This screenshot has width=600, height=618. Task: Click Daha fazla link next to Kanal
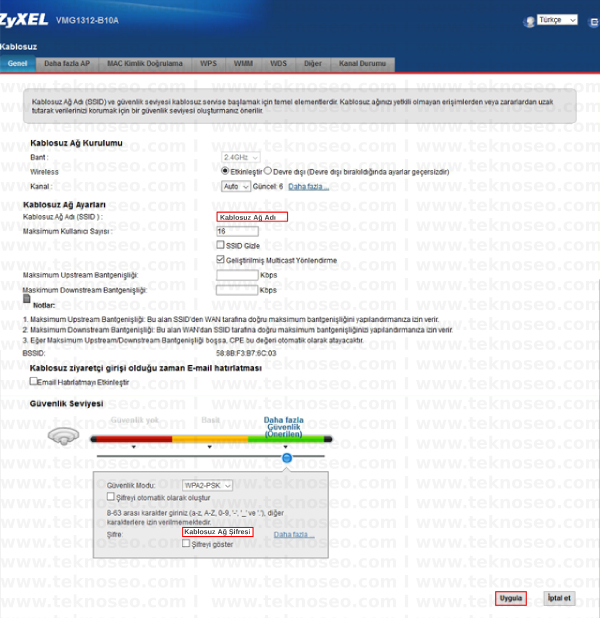pyautogui.click(x=308, y=186)
